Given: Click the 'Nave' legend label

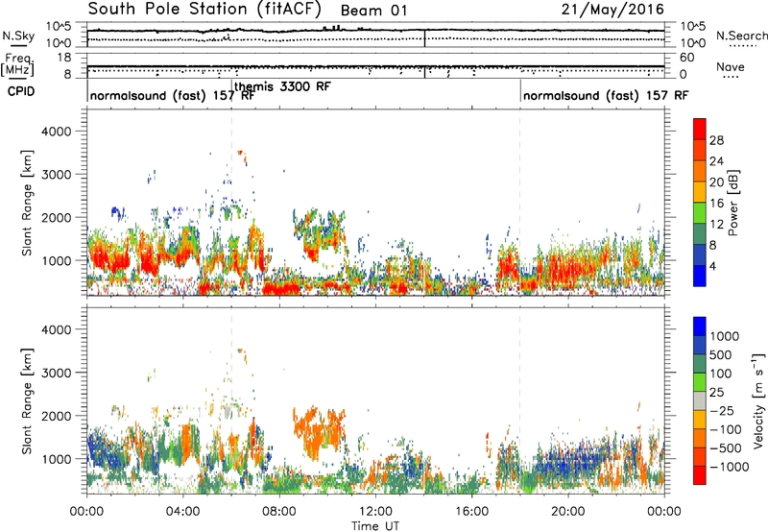Looking at the screenshot, I should (731, 67).
